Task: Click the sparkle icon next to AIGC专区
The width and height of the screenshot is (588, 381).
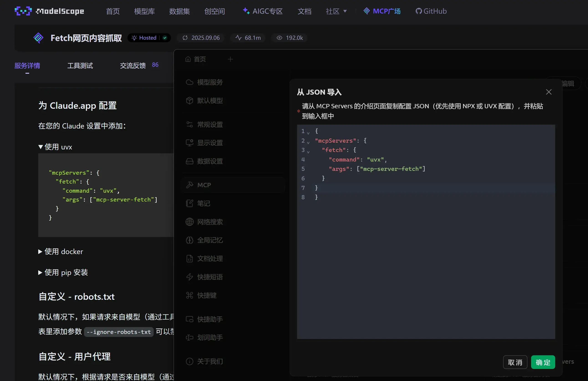Action: 246,11
